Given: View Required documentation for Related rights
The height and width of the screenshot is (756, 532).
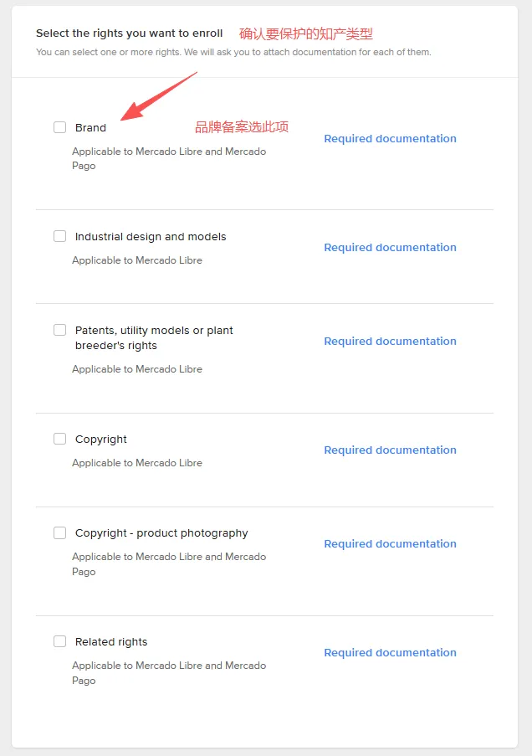Looking at the screenshot, I should pos(390,653).
